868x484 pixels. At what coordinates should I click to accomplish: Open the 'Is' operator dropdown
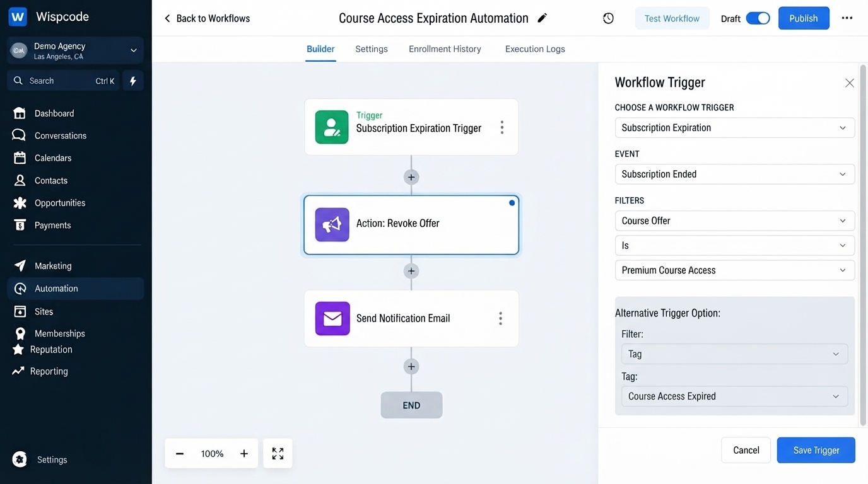coord(735,245)
